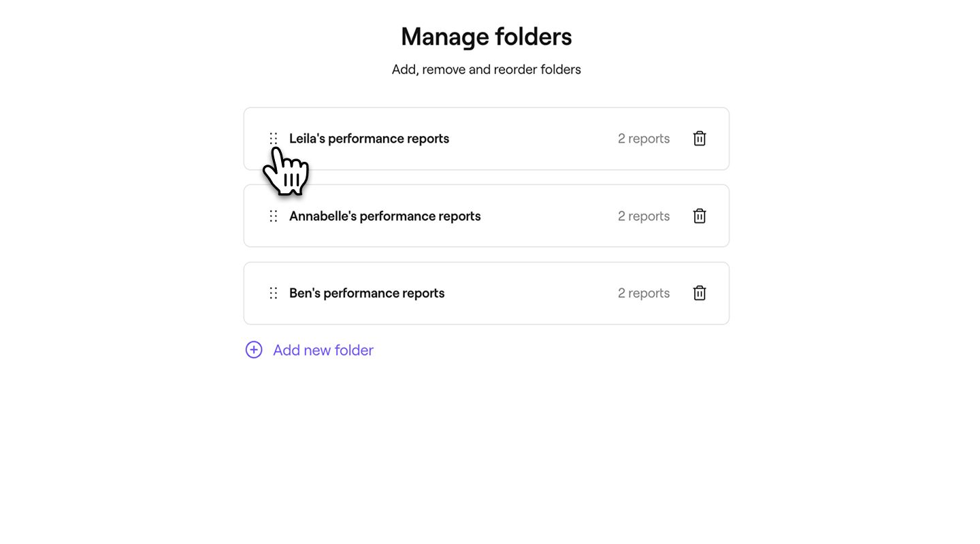The height and width of the screenshot is (544, 980).
Task: Click the hand pointer graphic
Action: [287, 171]
